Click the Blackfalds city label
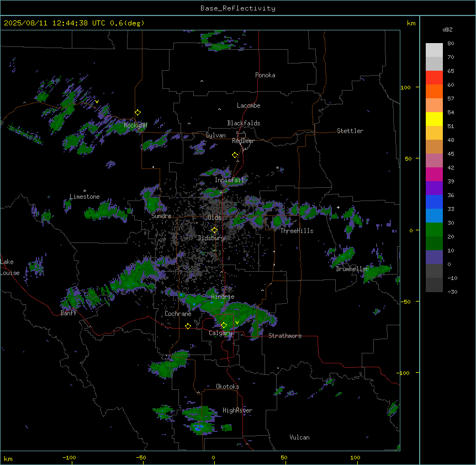Screen dimensions: 476x465 pyautogui.click(x=244, y=123)
